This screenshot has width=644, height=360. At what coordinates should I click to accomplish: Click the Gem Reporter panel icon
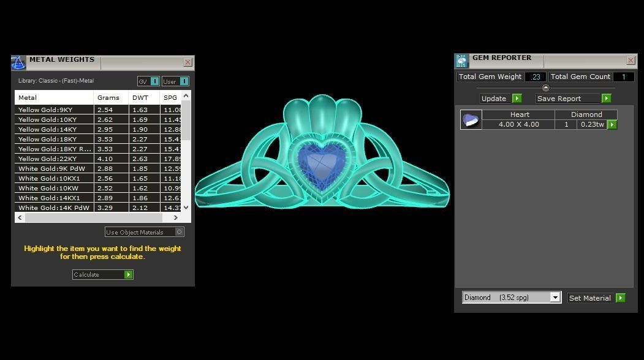(x=461, y=61)
